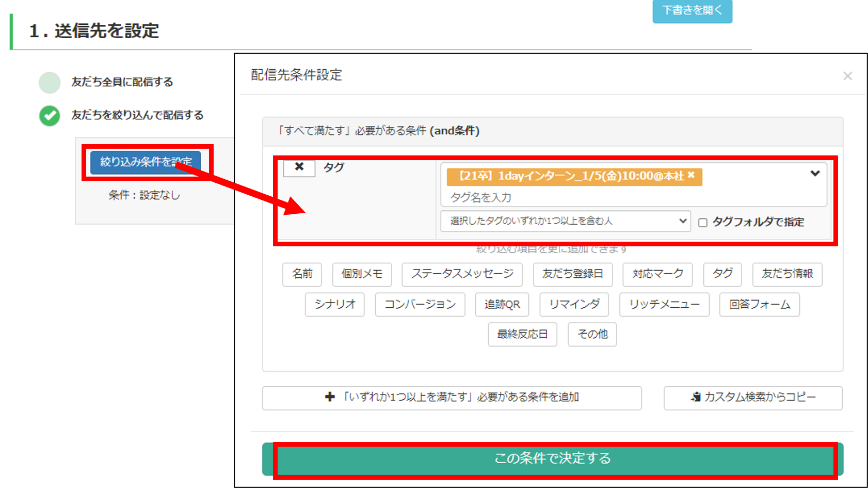Add 回答フォーム filter condition

[x=760, y=305]
